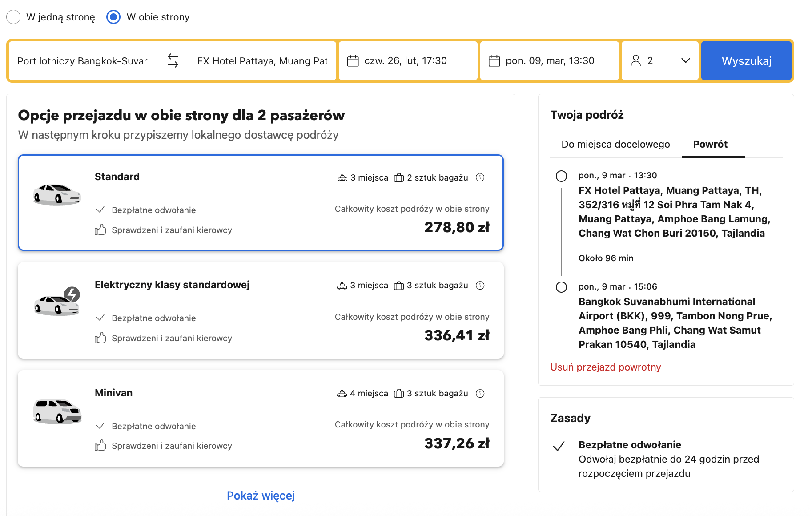Click the swap locations arrows icon
Viewport: 812px width, 516px height.
[173, 60]
